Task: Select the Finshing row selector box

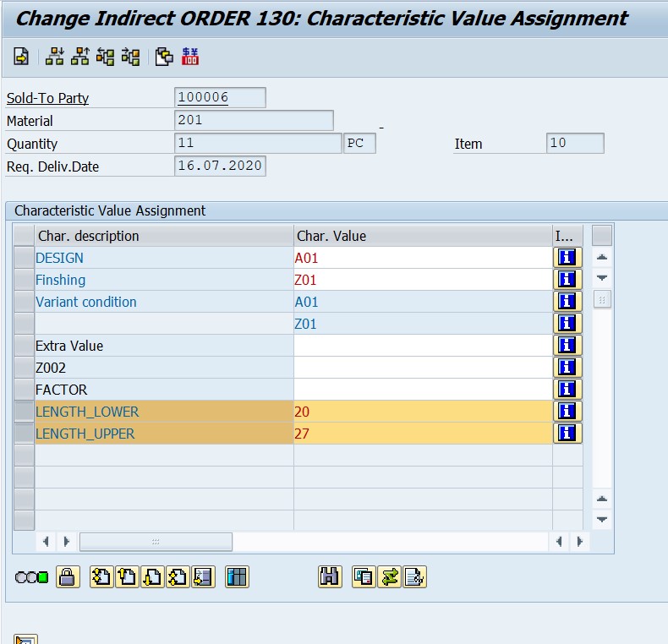Action: pos(24,280)
